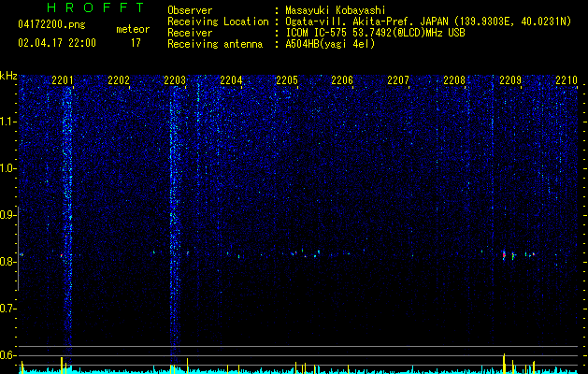Image resolution: width=588 pixels, height=374 pixels.
Task: Select the file name 04172200.png
Action: coord(51,25)
